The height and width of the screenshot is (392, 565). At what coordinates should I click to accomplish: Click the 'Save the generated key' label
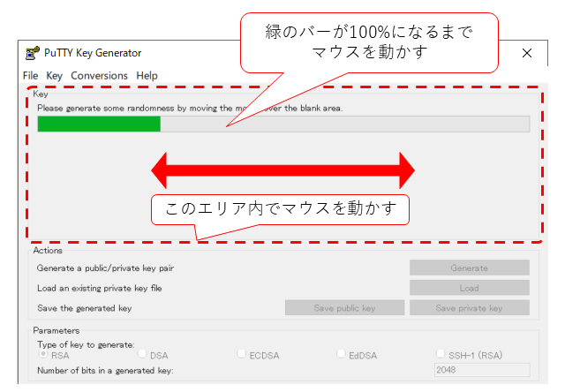[85, 308]
